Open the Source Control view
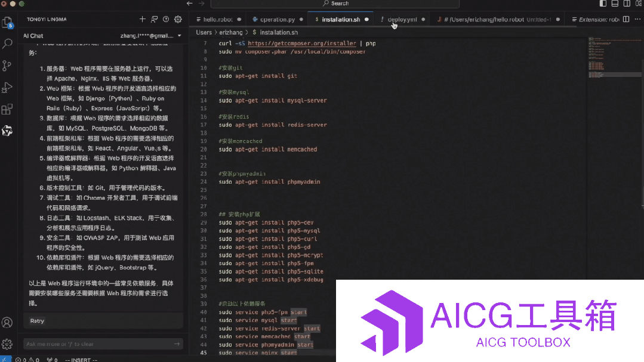 [x=7, y=66]
